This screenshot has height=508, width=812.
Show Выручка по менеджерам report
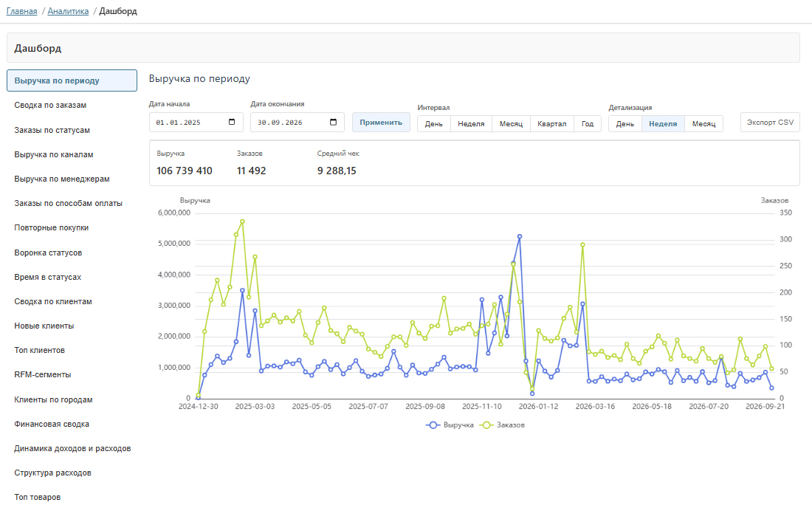coord(72,179)
